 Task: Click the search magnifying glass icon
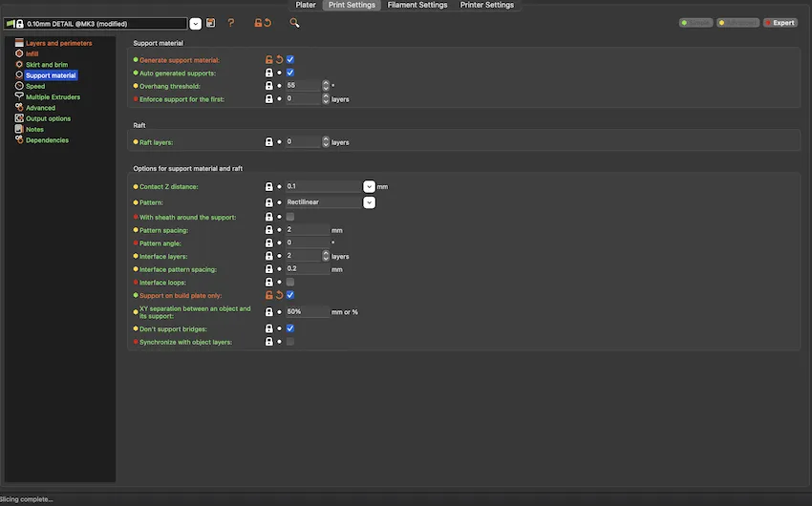tap(294, 23)
